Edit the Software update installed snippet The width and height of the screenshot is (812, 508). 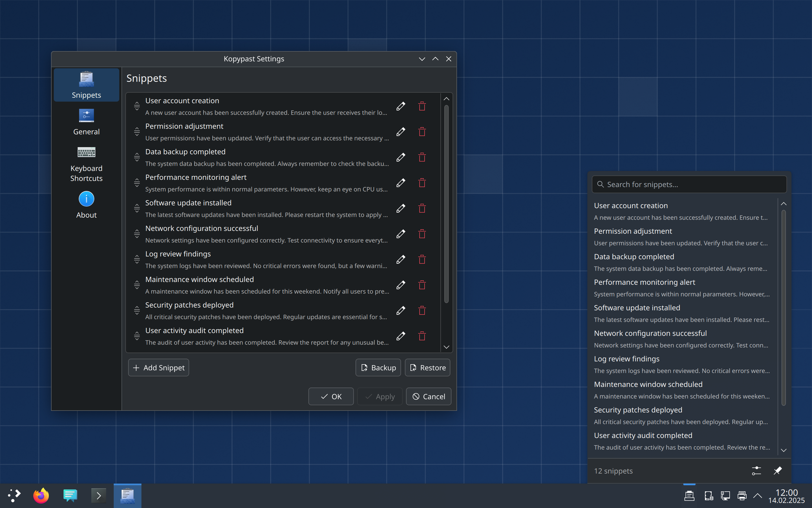pyautogui.click(x=401, y=208)
